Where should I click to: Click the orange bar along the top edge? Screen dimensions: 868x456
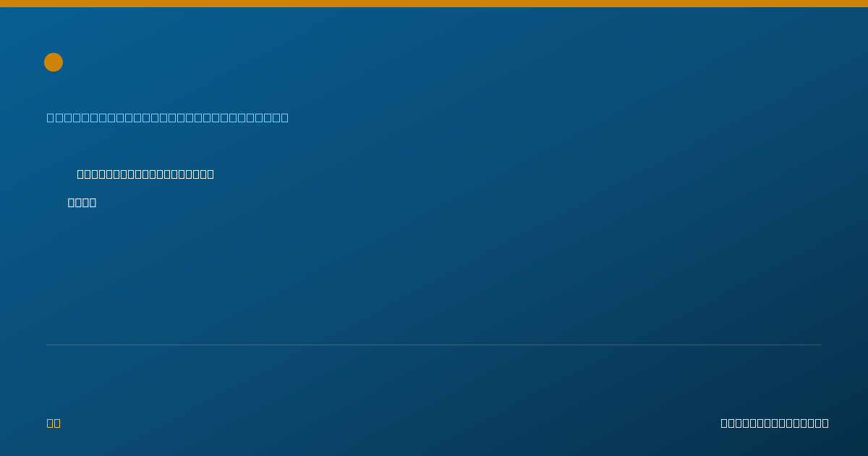434,4
